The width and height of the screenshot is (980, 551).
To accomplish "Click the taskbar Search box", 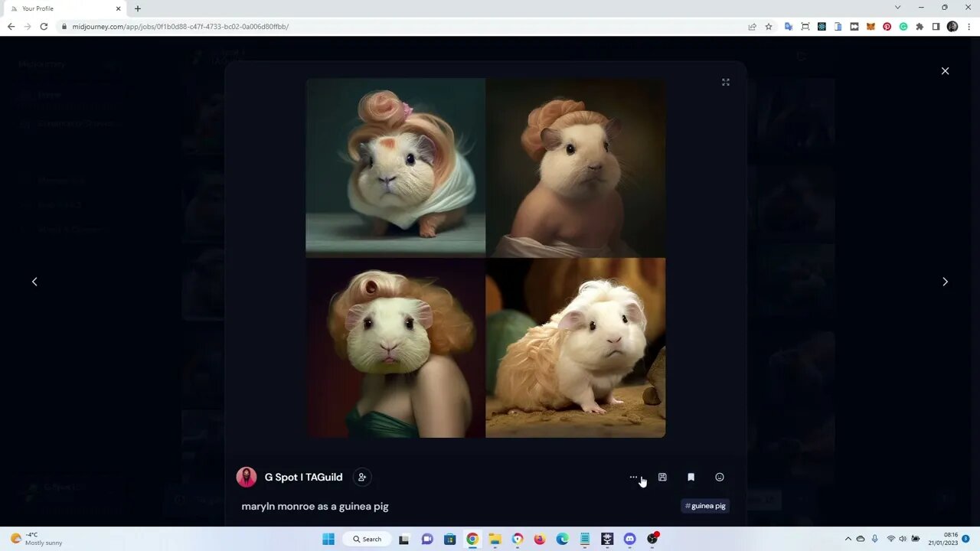I will 367,539.
